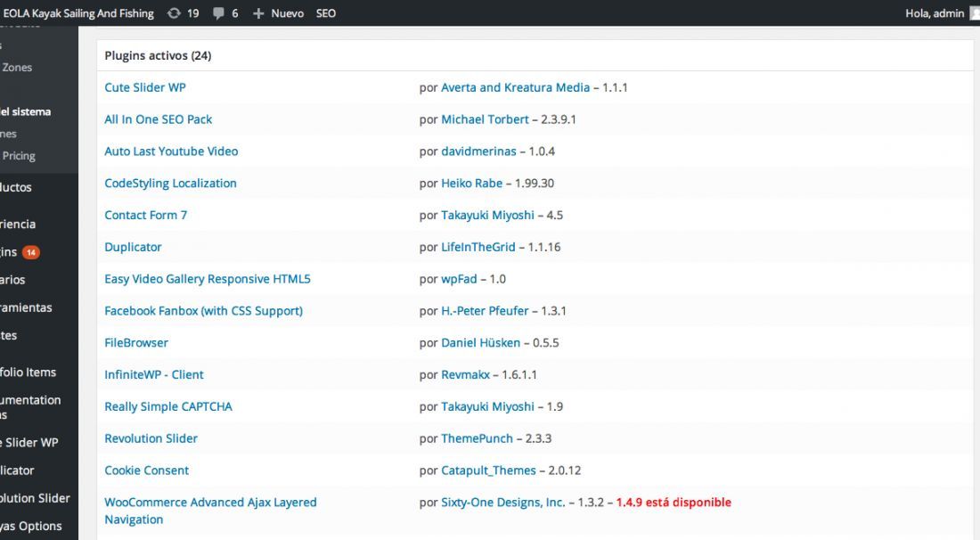Visit author ThemePunch link
Viewport: 980px width, 540px height.
[477, 438]
